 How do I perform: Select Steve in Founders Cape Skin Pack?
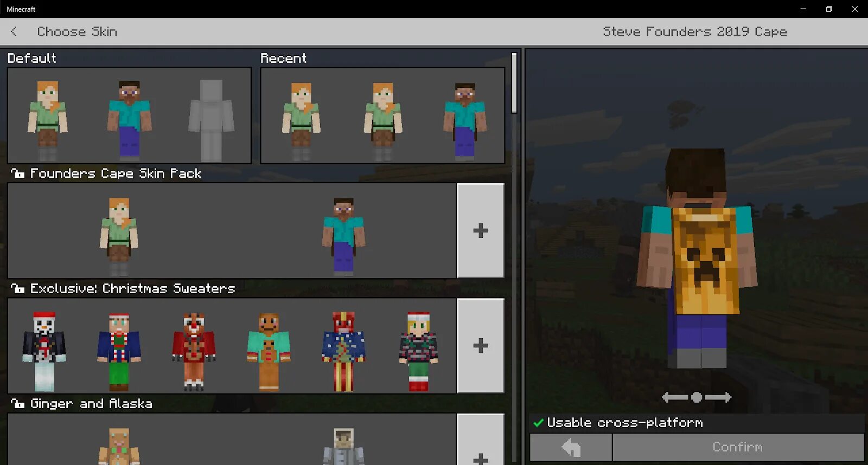(343, 236)
